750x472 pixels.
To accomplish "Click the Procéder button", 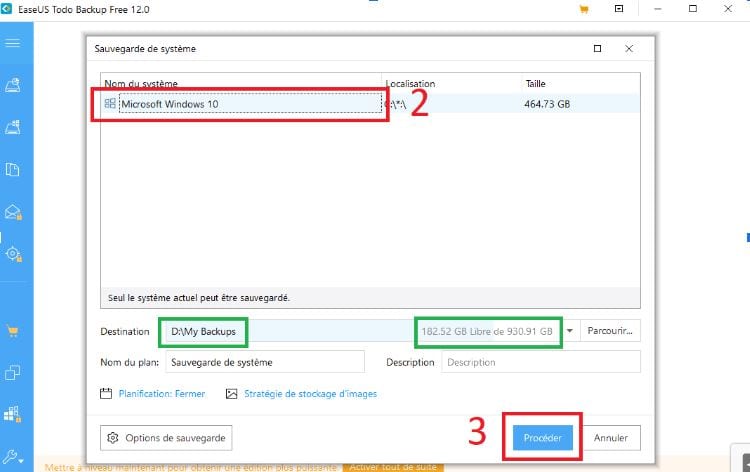I will click(x=543, y=438).
